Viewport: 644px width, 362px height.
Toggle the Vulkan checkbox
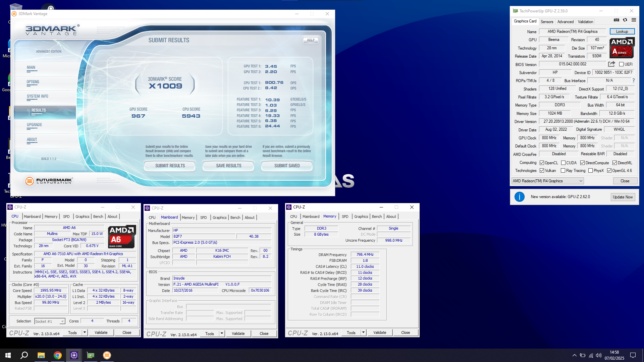(542, 171)
